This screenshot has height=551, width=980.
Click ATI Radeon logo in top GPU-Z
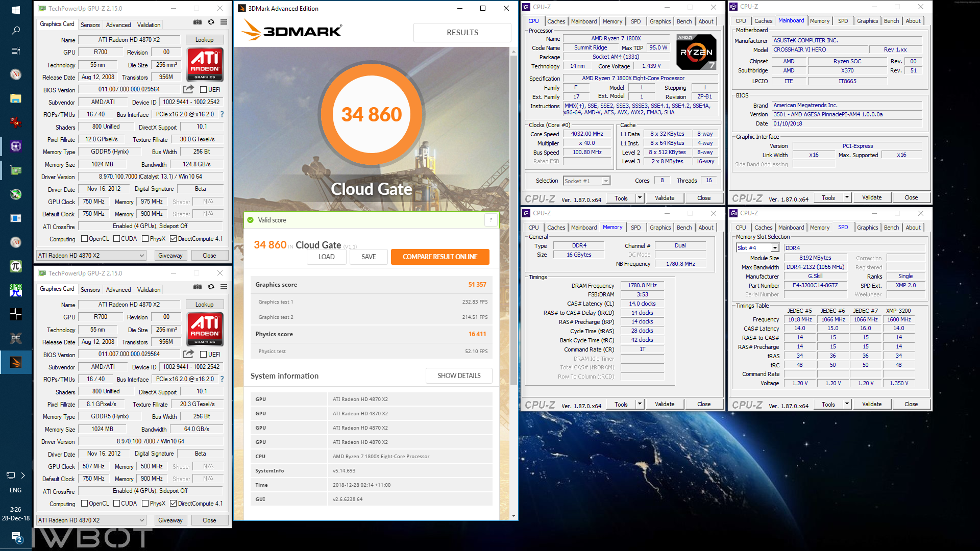point(205,64)
